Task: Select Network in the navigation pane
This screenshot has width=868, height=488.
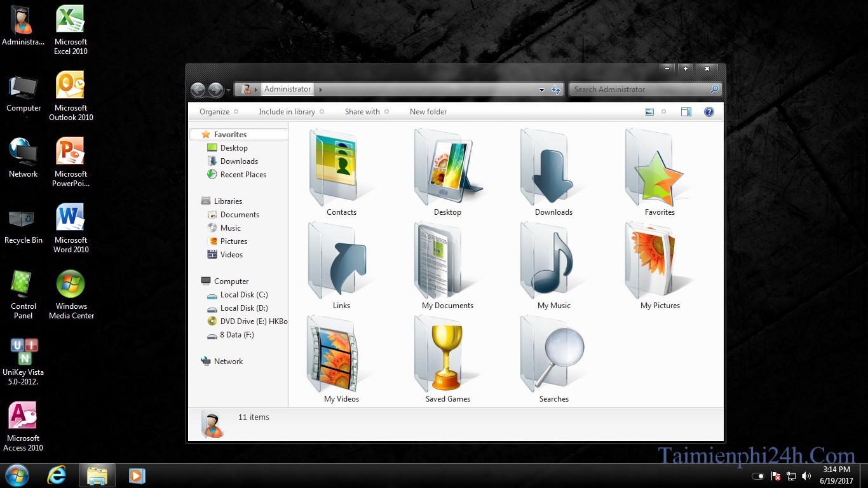Action: pos(228,362)
